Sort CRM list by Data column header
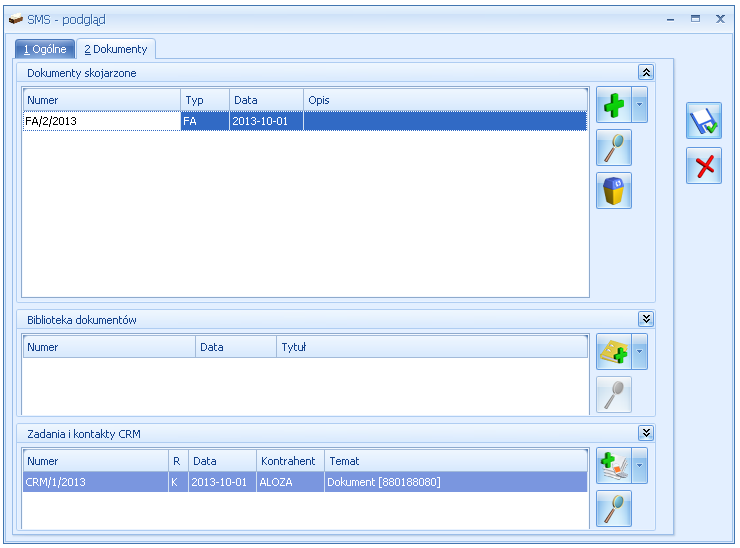Viewport: 740px width, 548px height. coord(222,461)
